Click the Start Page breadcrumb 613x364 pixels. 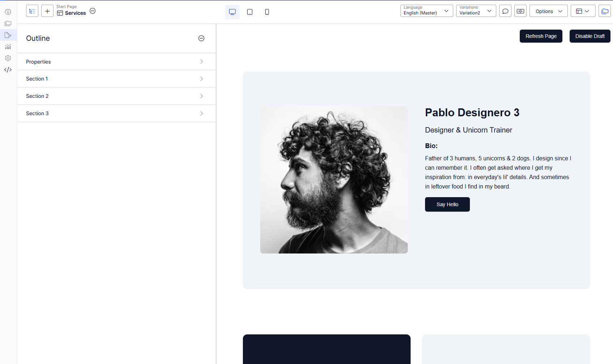(x=67, y=6)
